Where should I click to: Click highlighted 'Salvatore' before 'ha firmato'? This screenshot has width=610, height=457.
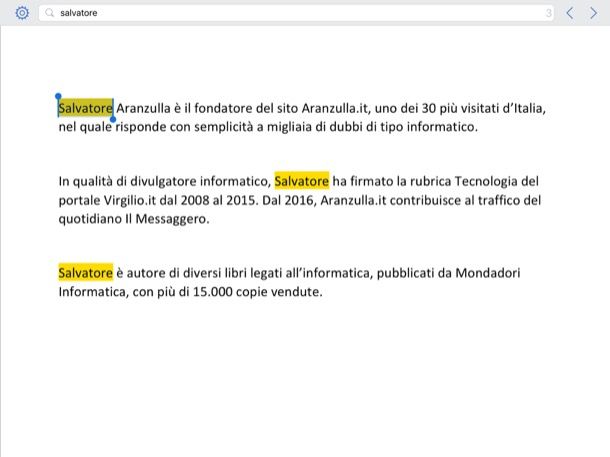(x=301, y=181)
